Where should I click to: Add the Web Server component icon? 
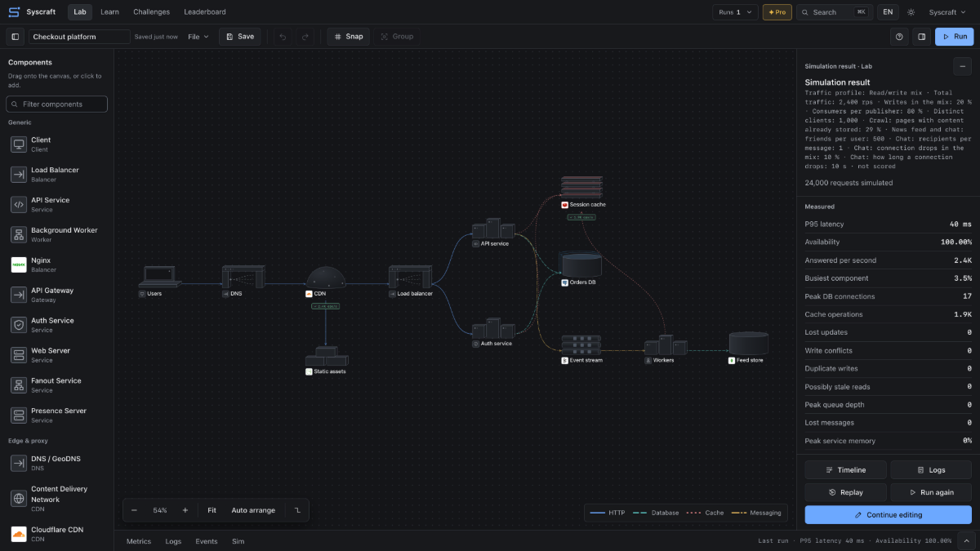[19, 355]
